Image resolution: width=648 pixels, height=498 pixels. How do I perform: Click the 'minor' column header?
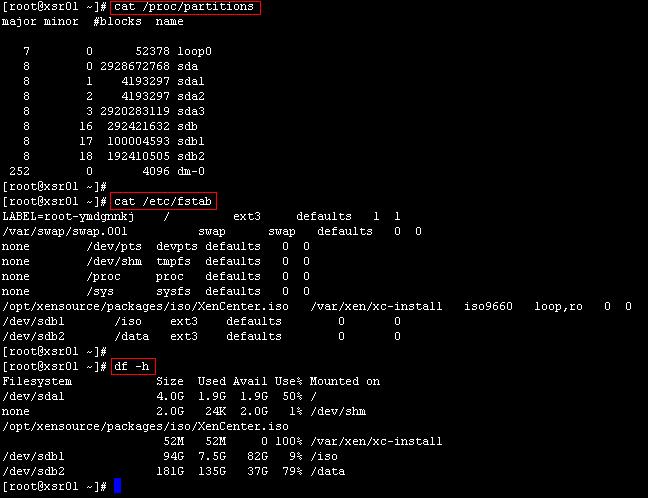pyautogui.click(x=61, y=21)
